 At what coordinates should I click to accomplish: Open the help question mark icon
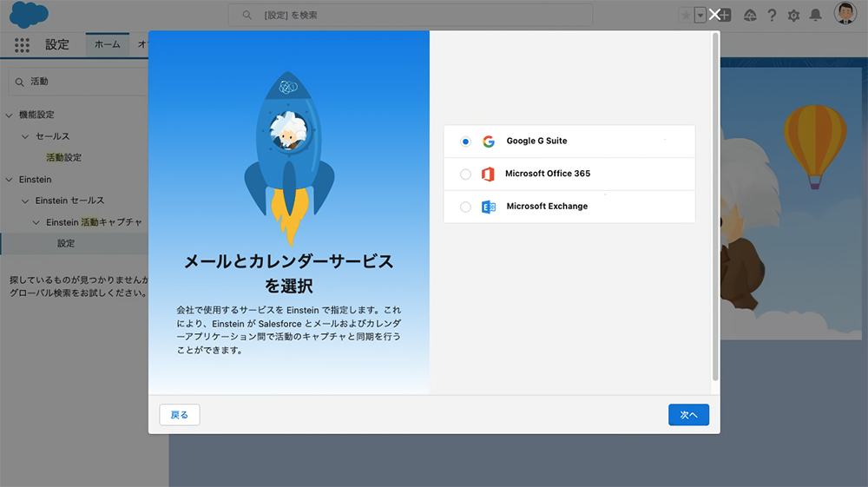(772, 15)
